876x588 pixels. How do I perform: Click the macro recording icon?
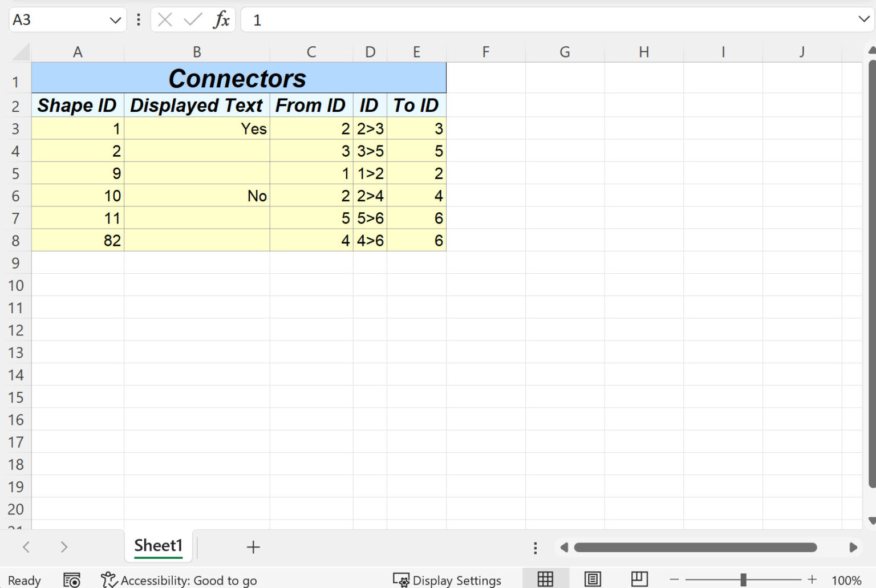(x=72, y=580)
